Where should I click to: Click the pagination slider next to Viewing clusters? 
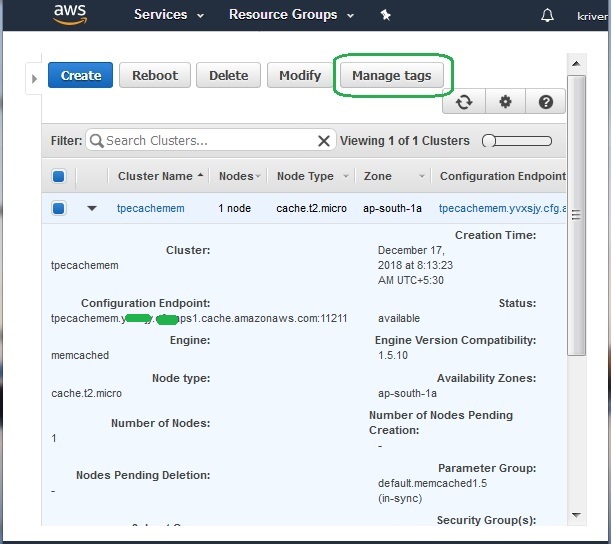[x=516, y=141]
